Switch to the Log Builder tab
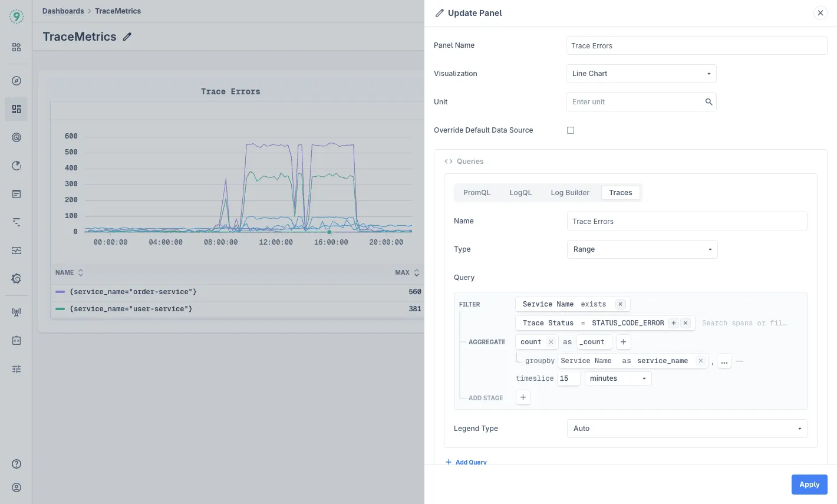 (570, 193)
